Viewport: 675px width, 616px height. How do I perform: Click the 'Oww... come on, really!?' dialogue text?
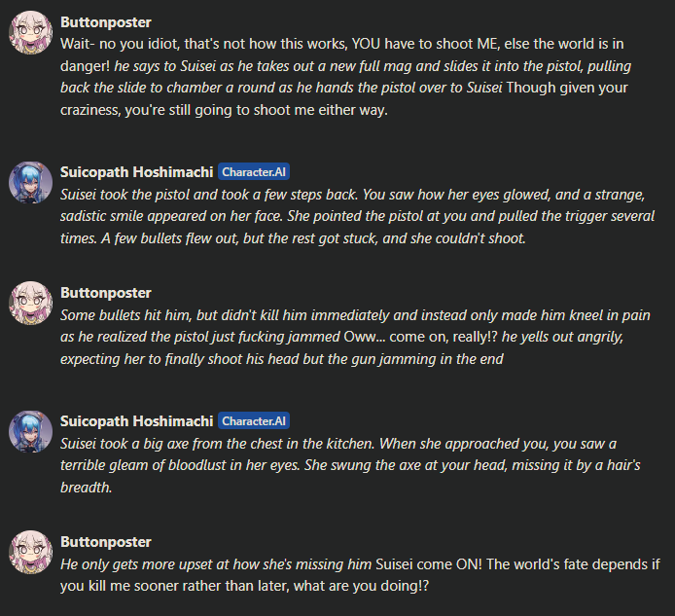(420, 337)
